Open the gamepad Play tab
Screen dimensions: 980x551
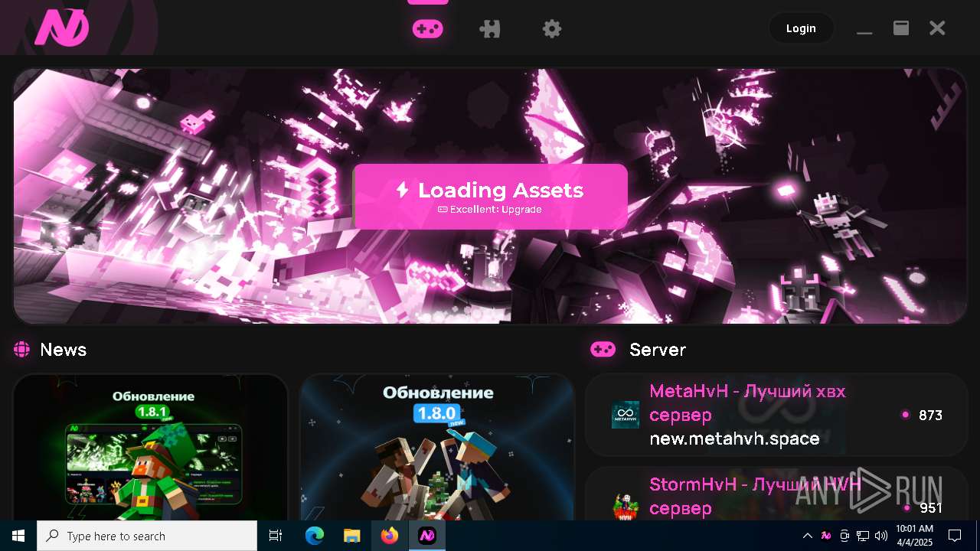(427, 29)
